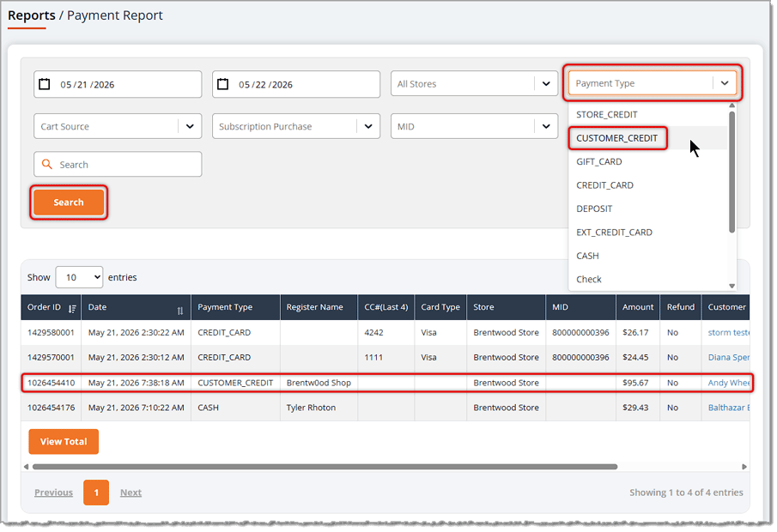Open the Reports breadcrumb link
Screen dimensions: 777x532
(31, 15)
